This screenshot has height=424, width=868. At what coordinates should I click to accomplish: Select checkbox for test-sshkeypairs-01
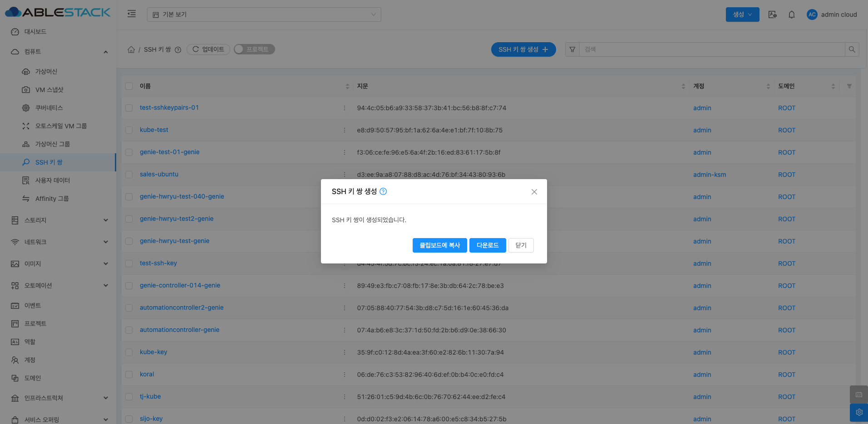[129, 108]
